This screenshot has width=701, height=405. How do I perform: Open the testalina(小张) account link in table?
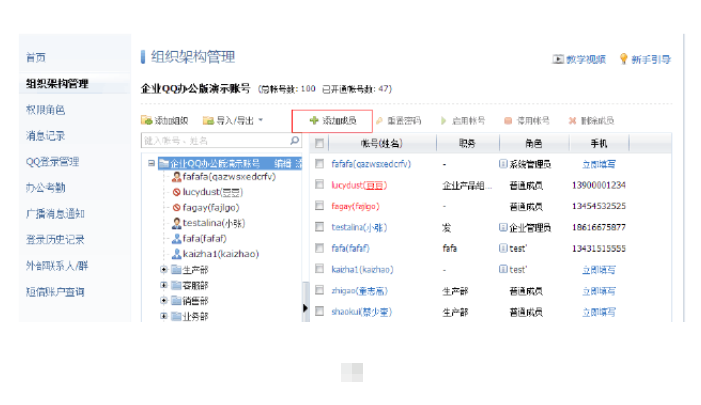pyautogui.click(x=359, y=227)
